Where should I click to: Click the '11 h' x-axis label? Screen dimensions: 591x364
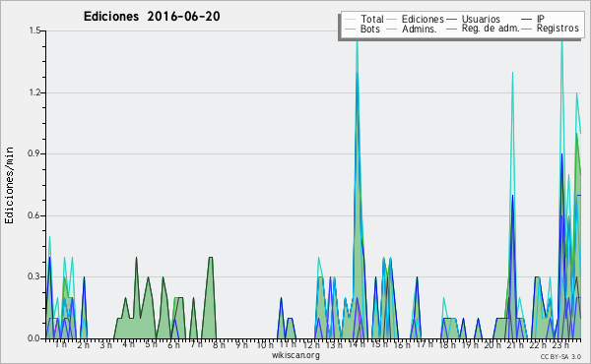tap(288, 344)
